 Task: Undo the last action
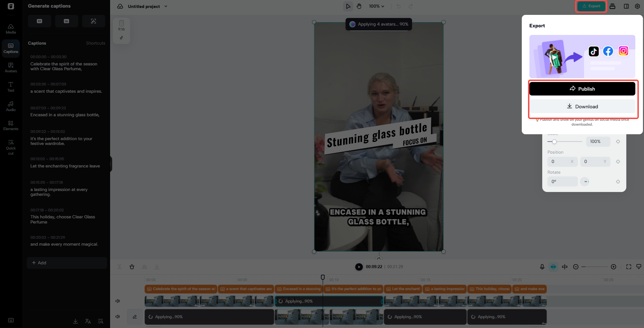tap(399, 6)
